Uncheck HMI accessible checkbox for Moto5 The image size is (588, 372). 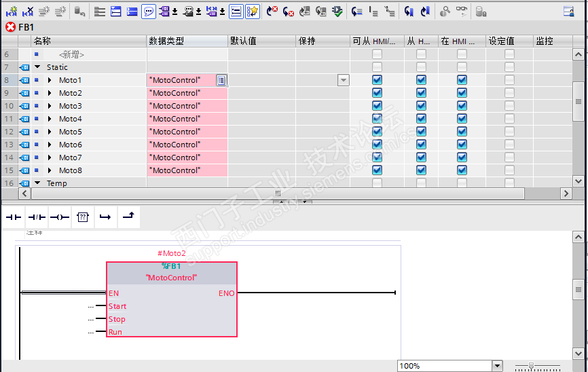point(377,132)
